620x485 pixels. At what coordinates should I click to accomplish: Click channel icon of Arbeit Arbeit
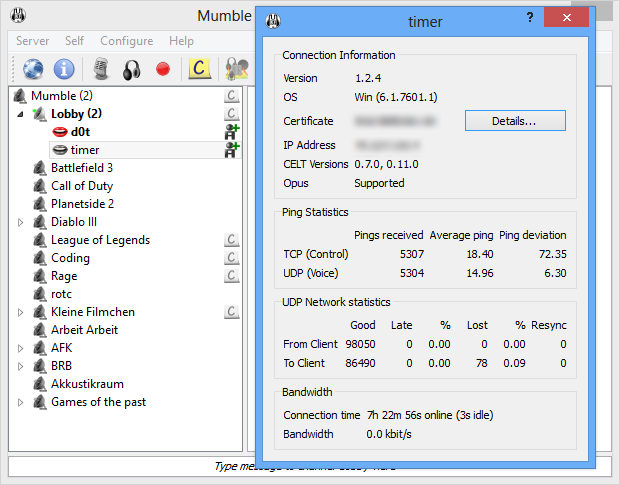point(40,330)
